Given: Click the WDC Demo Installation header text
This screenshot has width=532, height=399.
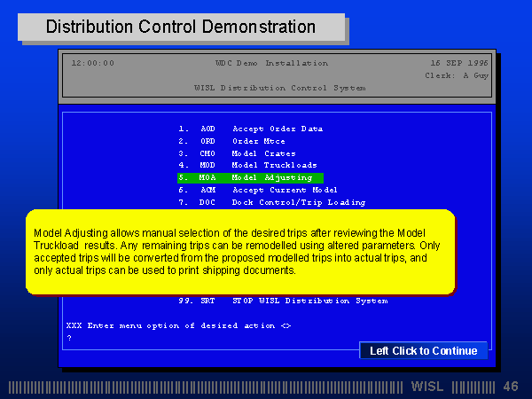Looking at the screenshot, I should click(272, 63).
